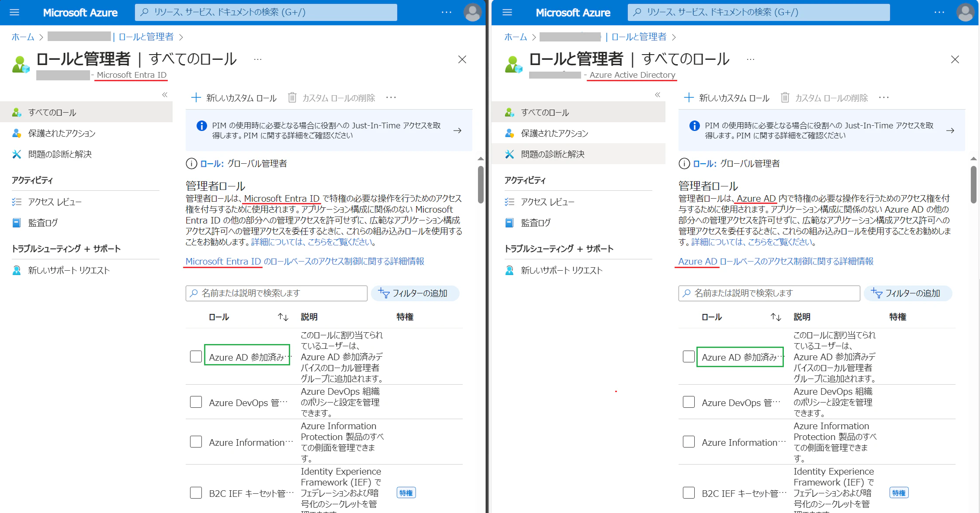Sort by ロール column arrows in left pane
980x513 pixels.
point(283,317)
